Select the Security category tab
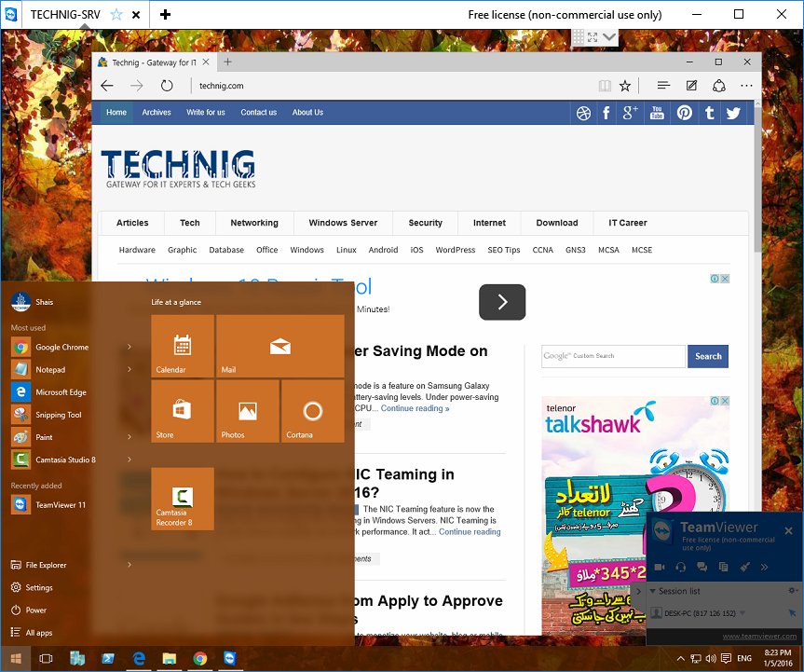 [x=425, y=223]
